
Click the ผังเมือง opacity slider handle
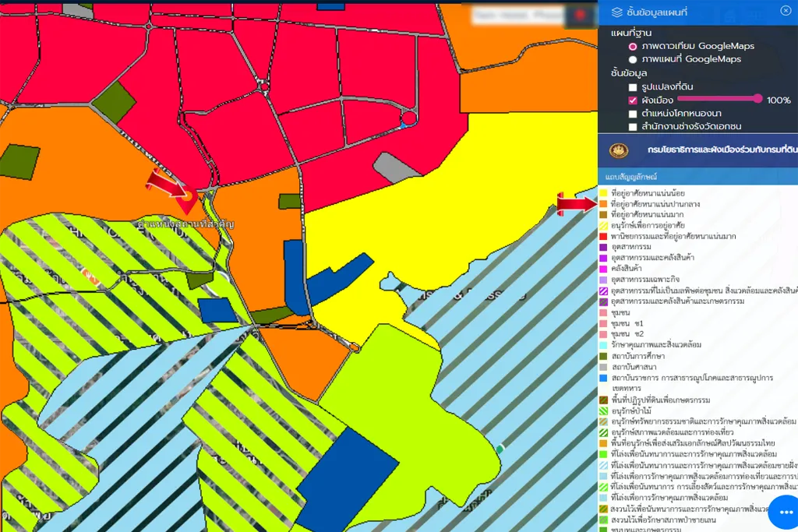757,98
